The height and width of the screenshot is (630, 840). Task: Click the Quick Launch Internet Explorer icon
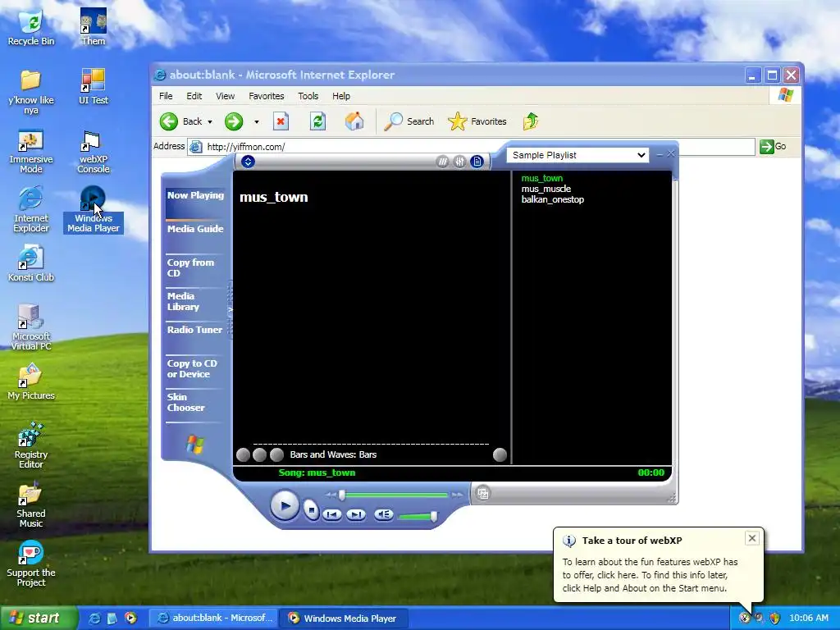coord(94,619)
